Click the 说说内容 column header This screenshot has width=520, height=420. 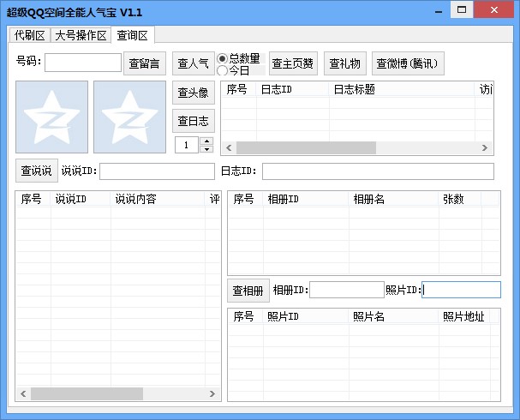pos(158,199)
